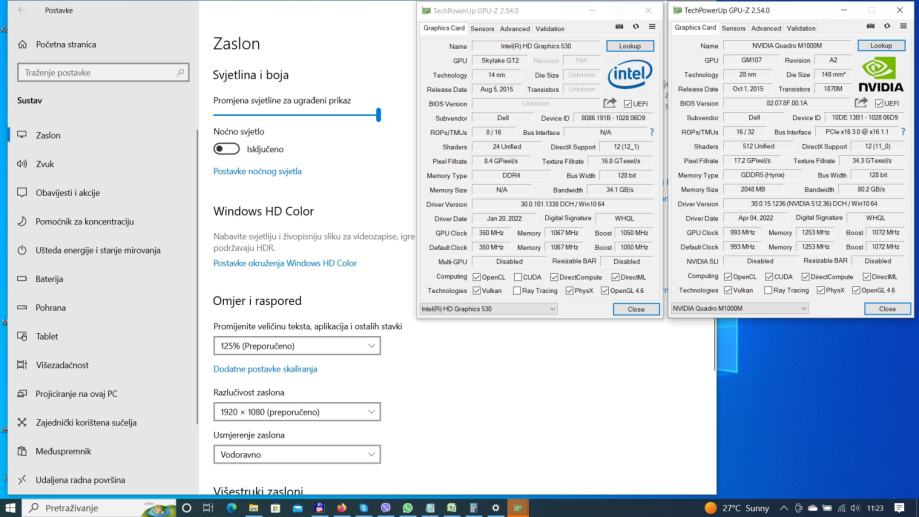Screen dimensions: 919x517
Task: Open Postavke okruženja Windows HD Color link
Action: (x=285, y=263)
